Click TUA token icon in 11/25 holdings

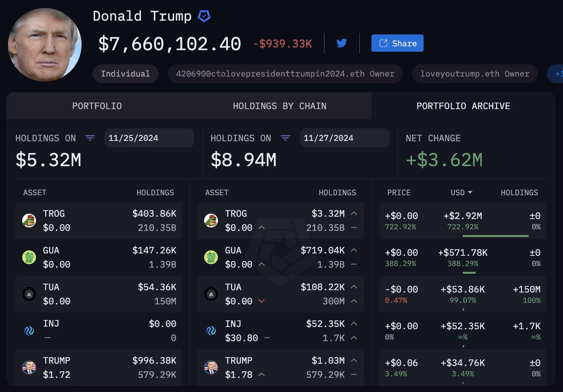tap(29, 294)
